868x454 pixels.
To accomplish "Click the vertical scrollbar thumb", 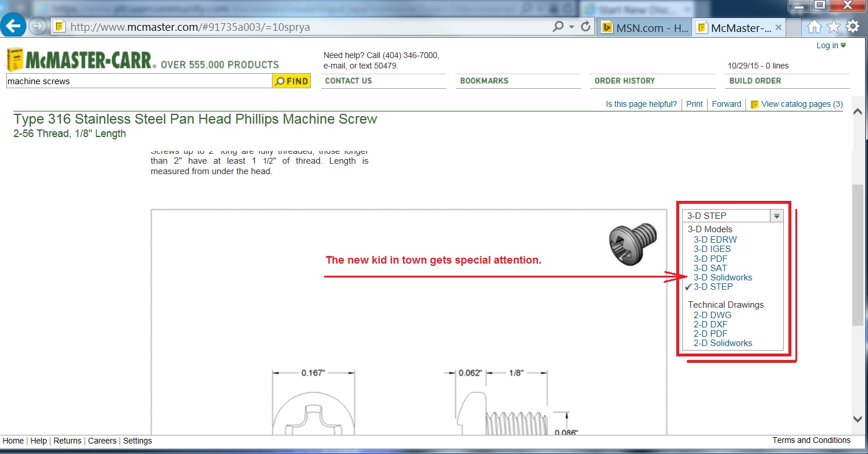I will click(x=858, y=255).
